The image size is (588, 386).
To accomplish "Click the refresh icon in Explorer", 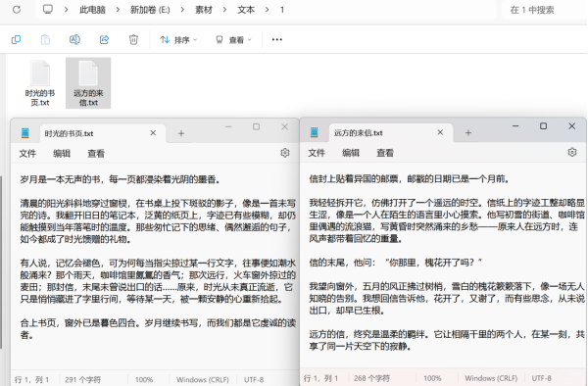I will [16, 10].
